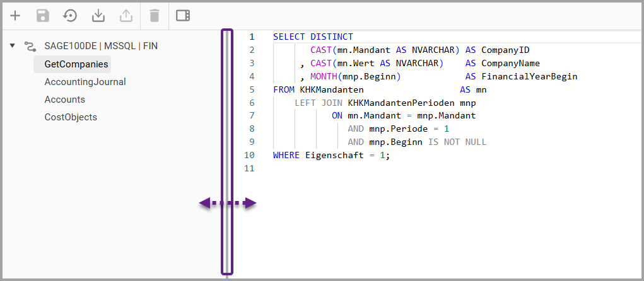This screenshot has width=644, height=281.
Task: Click the LEFT JOIN KHKMandantenPerioden line
Action: [385, 103]
